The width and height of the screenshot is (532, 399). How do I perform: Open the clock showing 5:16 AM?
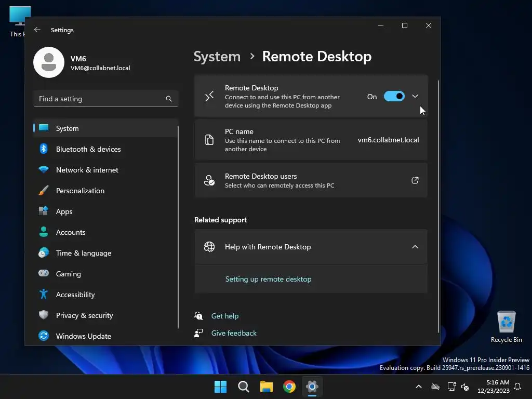pyautogui.click(x=494, y=387)
